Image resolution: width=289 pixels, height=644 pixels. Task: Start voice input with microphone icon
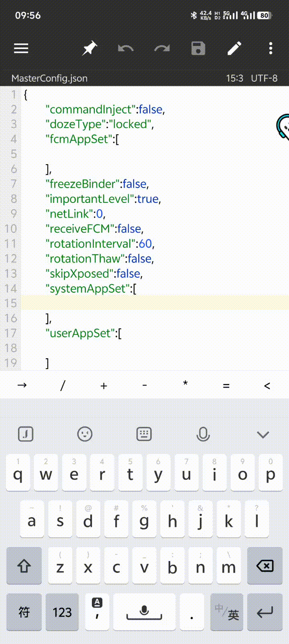(203, 434)
